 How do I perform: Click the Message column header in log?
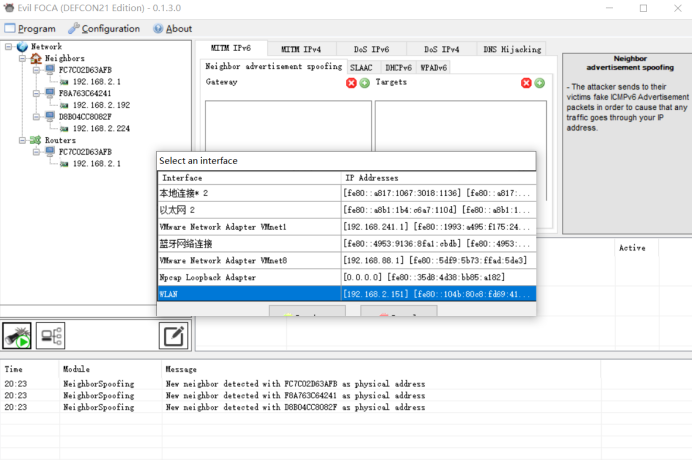pyautogui.click(x=381, y=369)
